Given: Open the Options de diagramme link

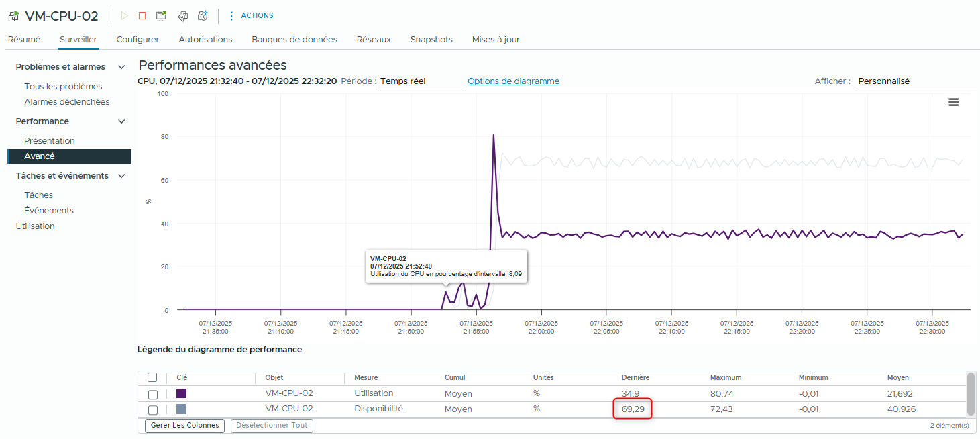Looking at the screenshot, I should [513, 81].
